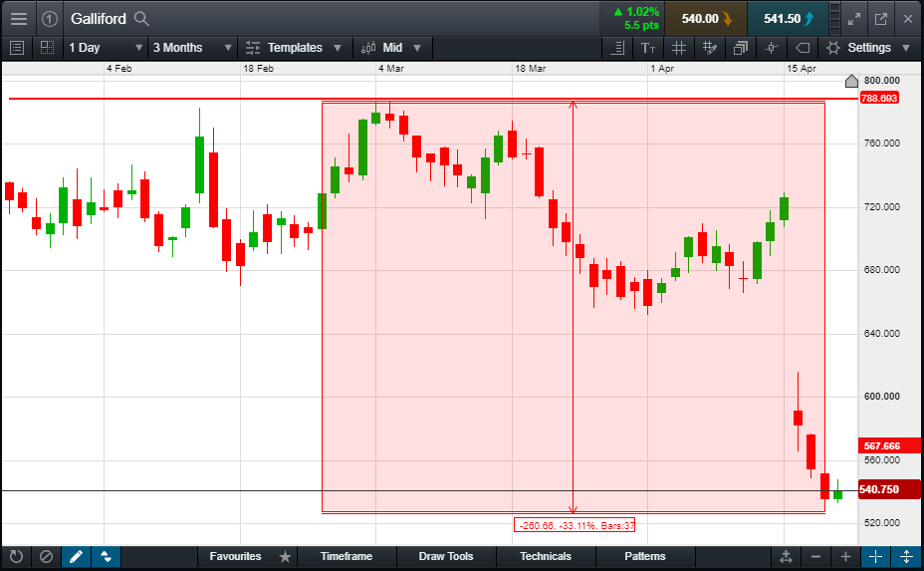Click the grid with pencil icon
Screen dimensions: 924x571
710,48
